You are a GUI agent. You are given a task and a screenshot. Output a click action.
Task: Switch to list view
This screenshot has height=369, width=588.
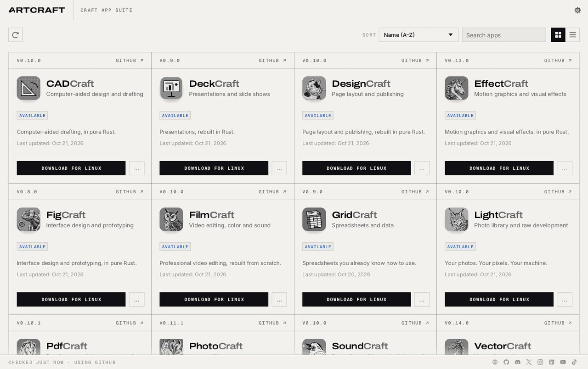click(x=572, y=35)
